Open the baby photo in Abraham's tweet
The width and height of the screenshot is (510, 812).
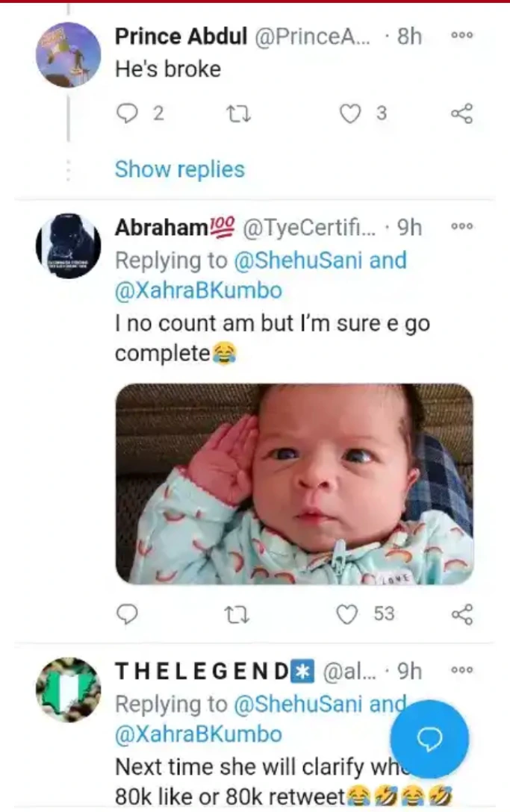[x=294, y=484]
